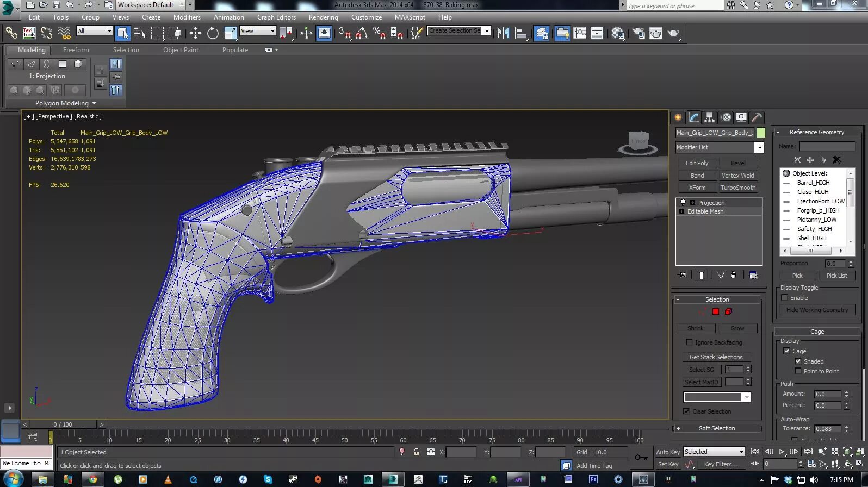Click the Bind to Space Warp icon
Image resolution: width=868 pixels, height=487 pixels.
[64, 33]
